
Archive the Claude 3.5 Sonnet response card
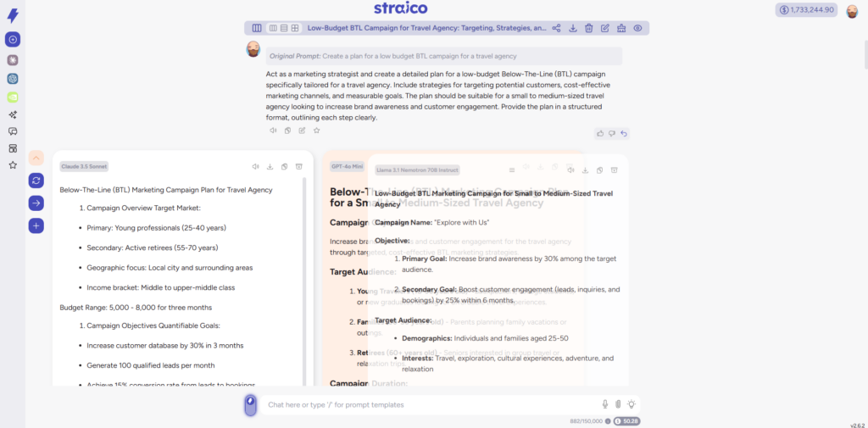(298, 167)
